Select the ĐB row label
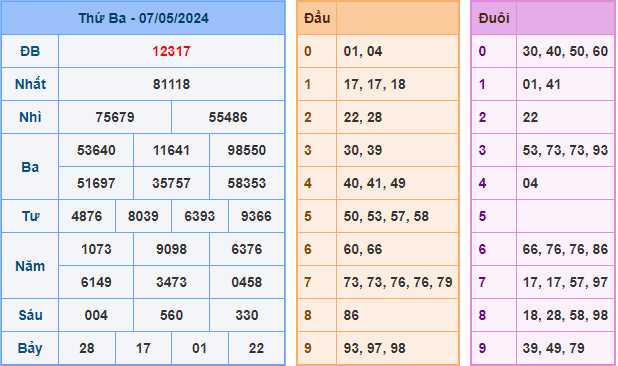The image size is (618, 366). [x=30, y=51]
